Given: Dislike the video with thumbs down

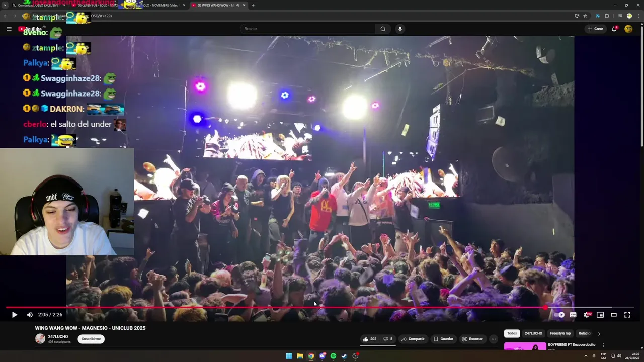Looking at the screenshot, I should (388, 339).
